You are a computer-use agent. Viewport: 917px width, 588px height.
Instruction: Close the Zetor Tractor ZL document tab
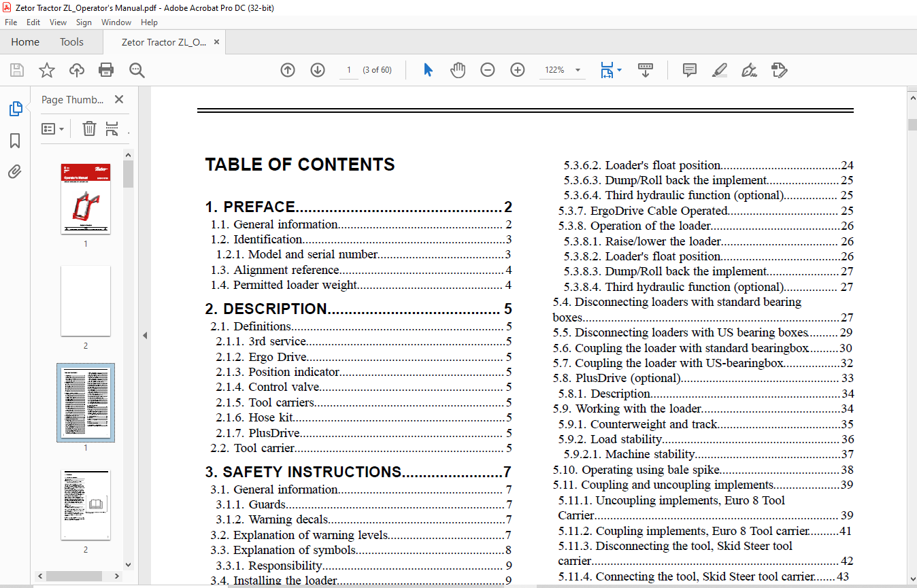tap(217, 42)
